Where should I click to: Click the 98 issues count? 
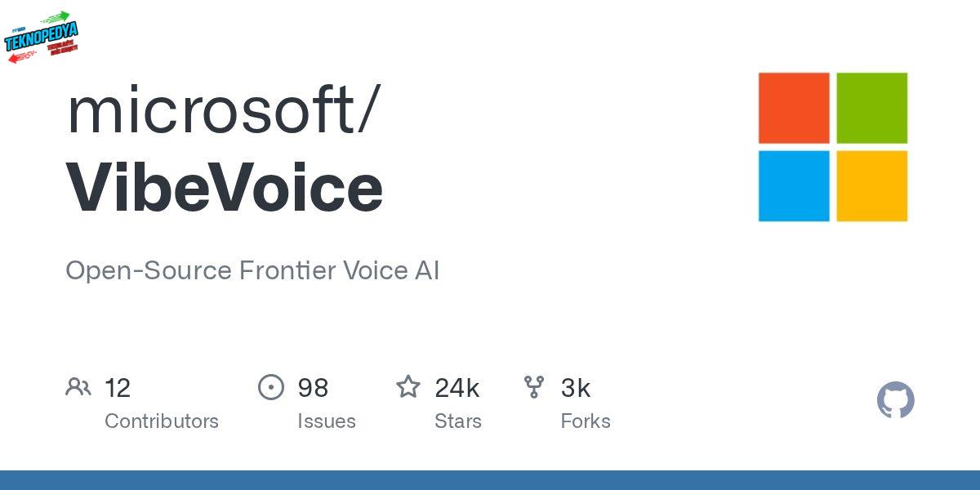[313, 388]
